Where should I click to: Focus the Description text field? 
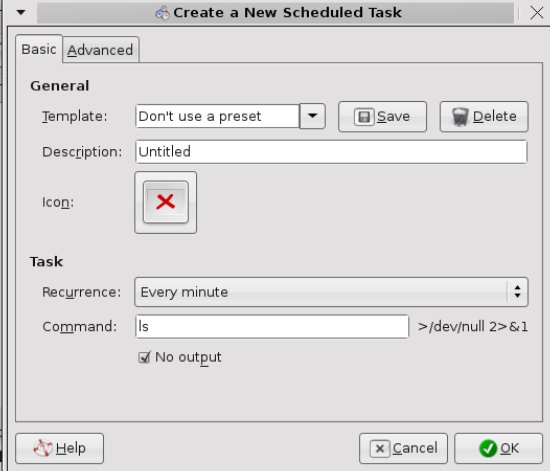[331, 152]
